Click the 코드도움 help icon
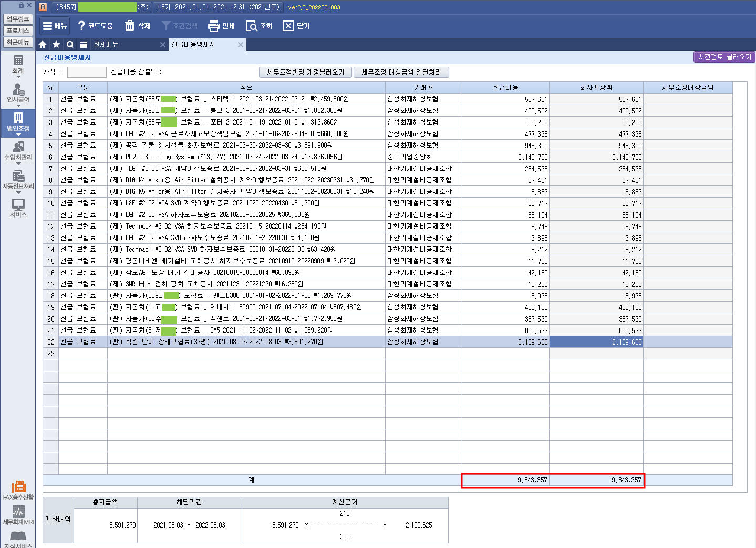Viewport: 756px width, 548px height. point(81,26)
